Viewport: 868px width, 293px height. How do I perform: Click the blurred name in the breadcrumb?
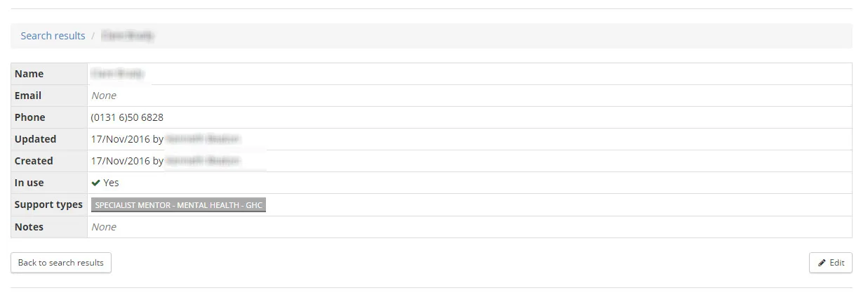127,36
